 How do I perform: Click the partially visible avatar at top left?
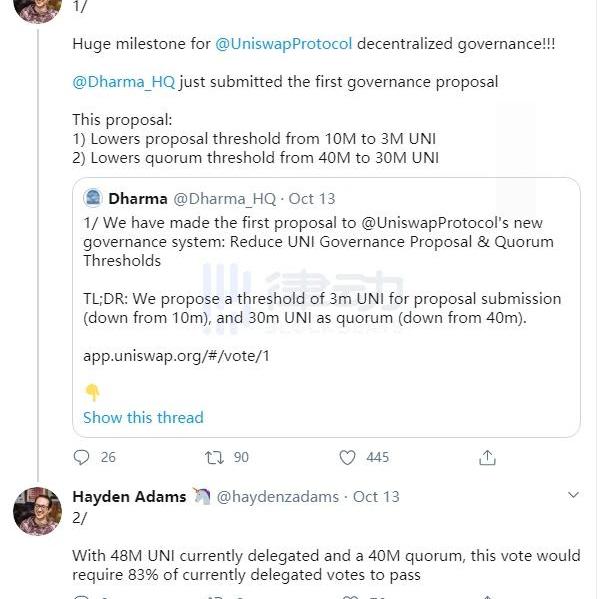point(37,10)
